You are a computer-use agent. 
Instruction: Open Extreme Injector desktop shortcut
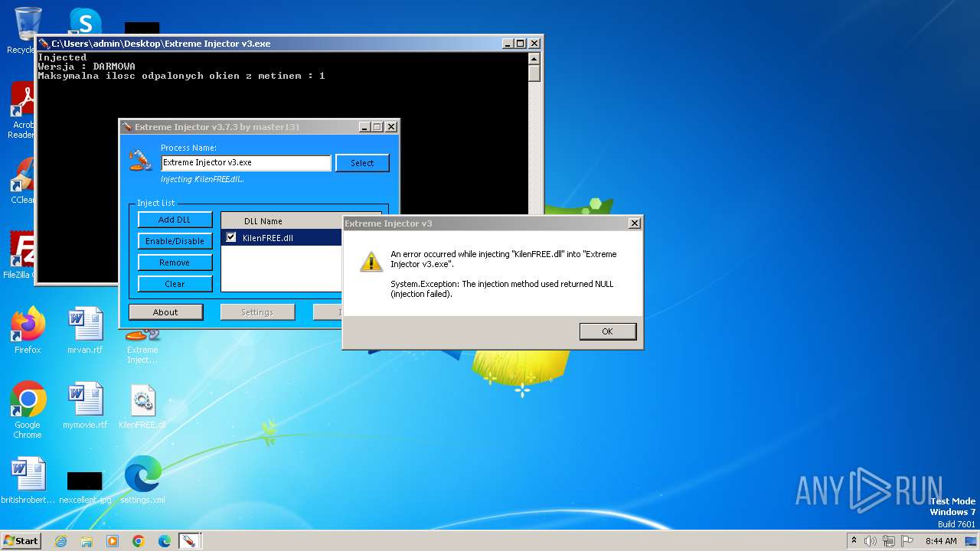142,343
